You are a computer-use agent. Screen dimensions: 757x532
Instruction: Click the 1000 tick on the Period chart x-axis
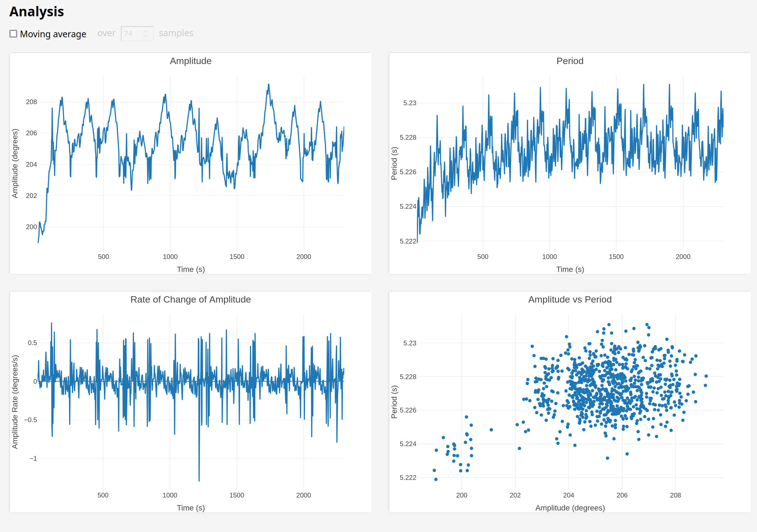pos(549,256)
